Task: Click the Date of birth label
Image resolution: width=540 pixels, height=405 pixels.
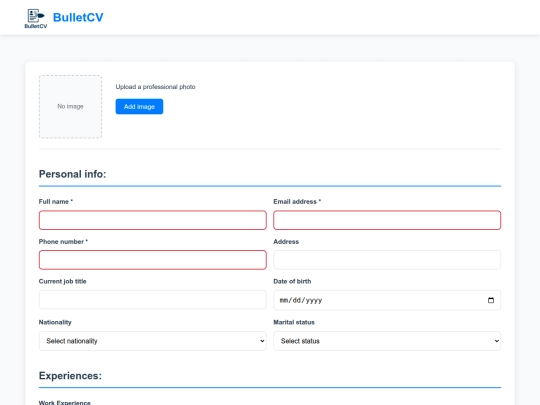Action: (x=292, y=281)
